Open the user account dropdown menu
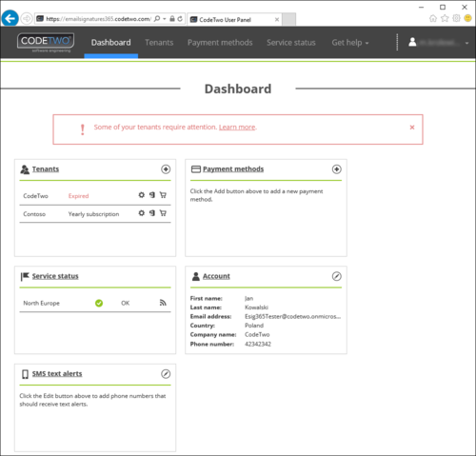 click(439, 43)
